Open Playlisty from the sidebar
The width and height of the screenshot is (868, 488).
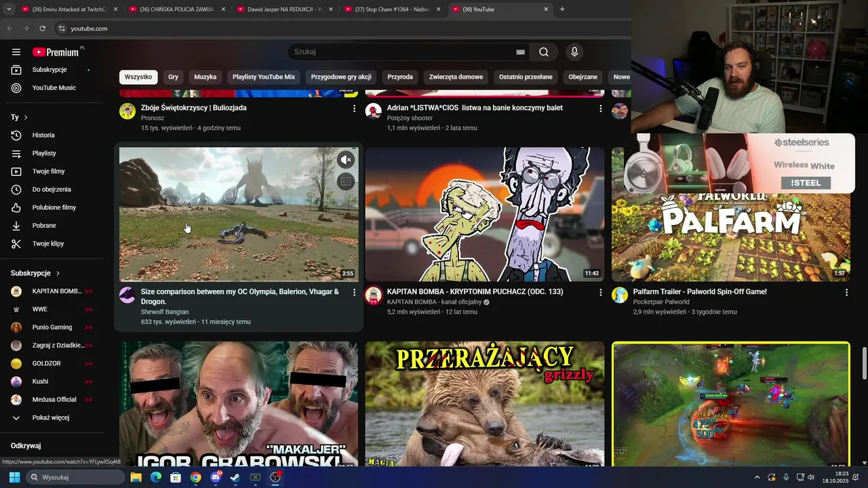(x=44, y=153)
